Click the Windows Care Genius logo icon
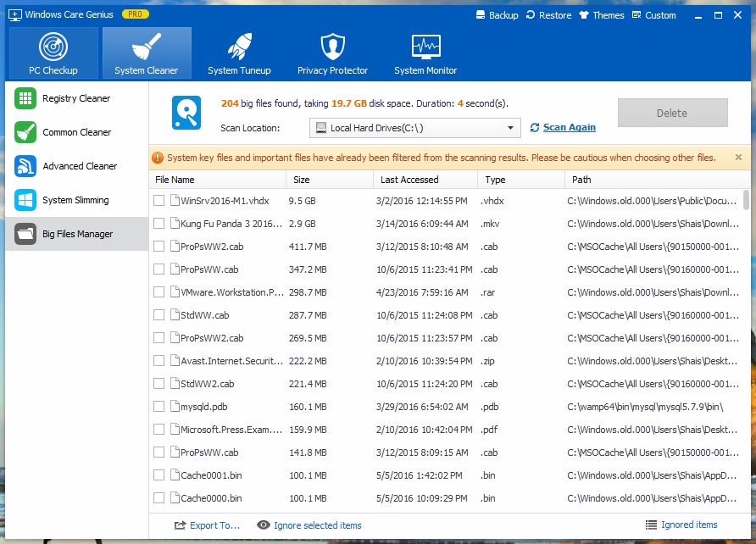 point(15,15)
